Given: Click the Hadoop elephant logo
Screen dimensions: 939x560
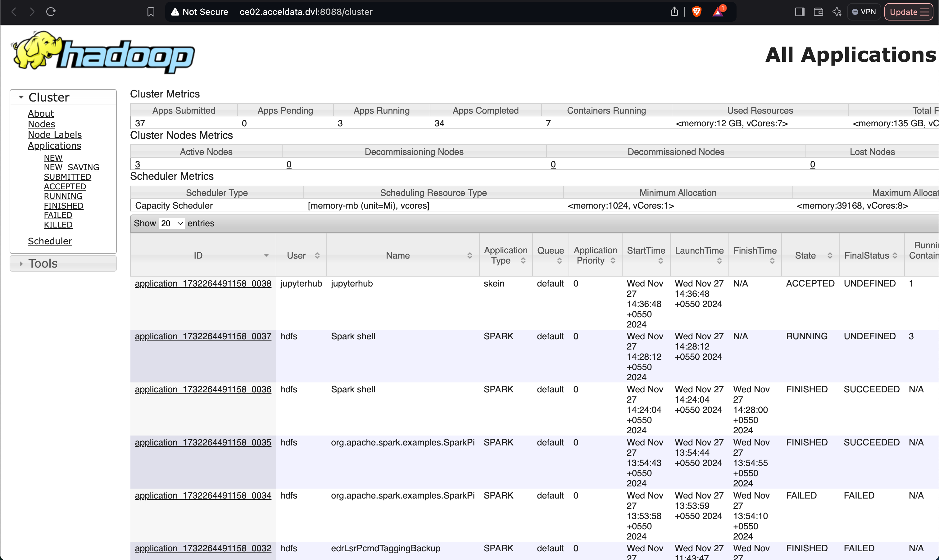Looking at the screenshot, I should click(103, 52).
